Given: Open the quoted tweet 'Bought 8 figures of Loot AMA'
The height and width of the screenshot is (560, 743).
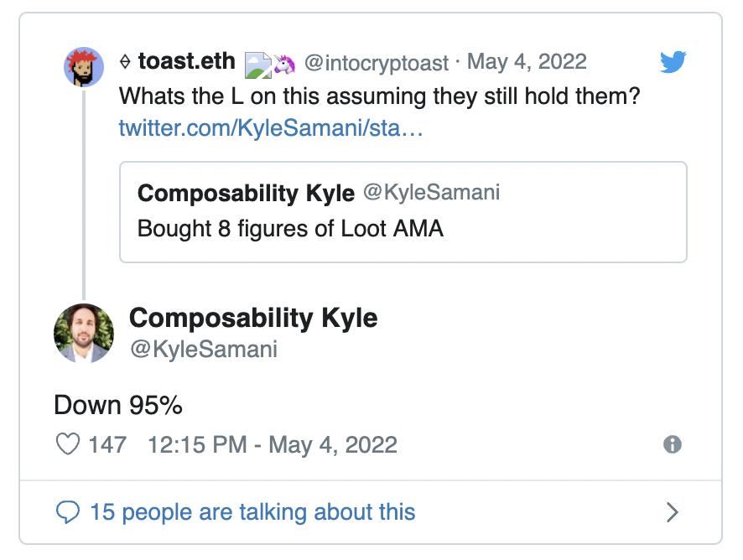Looking at the screenshot, I should (403, 211).
